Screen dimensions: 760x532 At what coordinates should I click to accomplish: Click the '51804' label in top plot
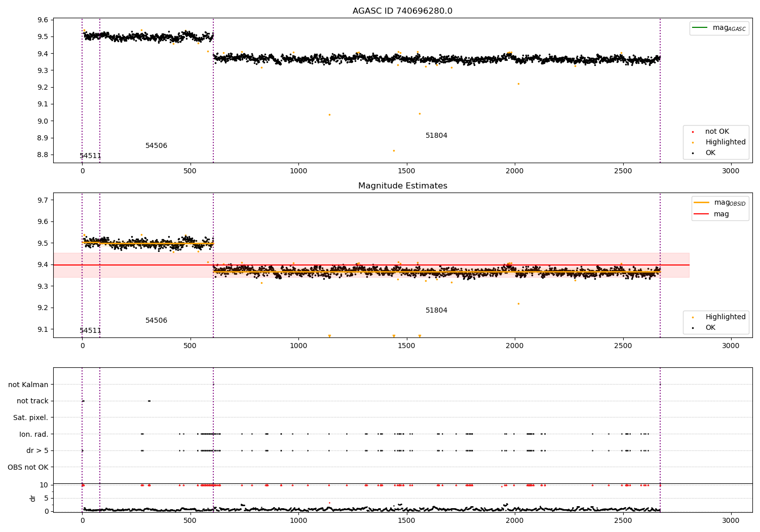coord(436,136)
